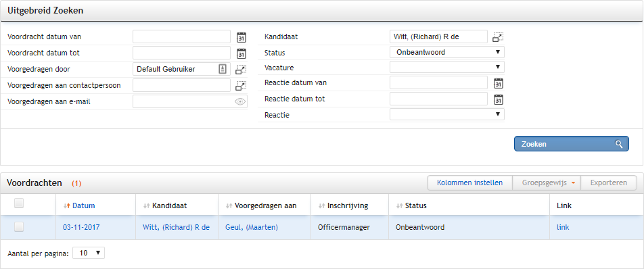Sort table by Voorgedragen aan column
The width and height of the screenshot is (644, 269).
[261, 206]
